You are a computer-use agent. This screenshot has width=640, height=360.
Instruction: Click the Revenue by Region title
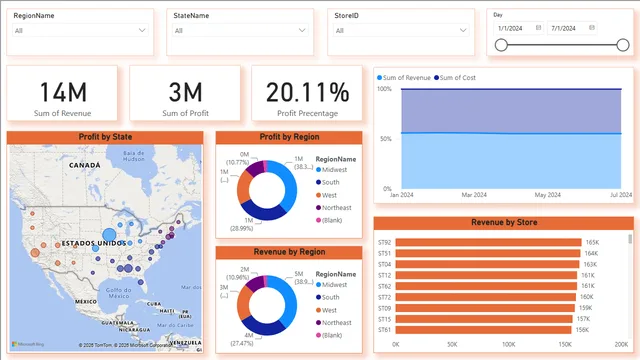click(289, 252)
